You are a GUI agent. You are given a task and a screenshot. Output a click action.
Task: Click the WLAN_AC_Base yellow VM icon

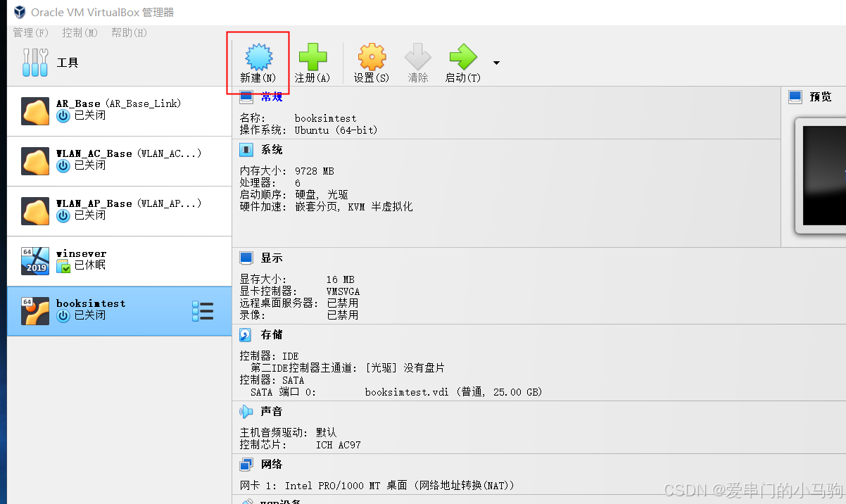(35, 161)
